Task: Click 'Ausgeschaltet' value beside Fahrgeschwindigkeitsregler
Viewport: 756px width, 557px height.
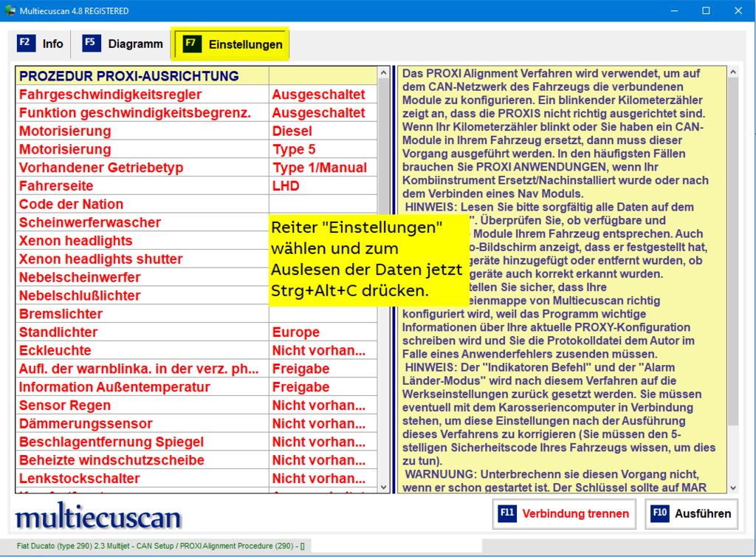Action: click(x=319, y=95)
